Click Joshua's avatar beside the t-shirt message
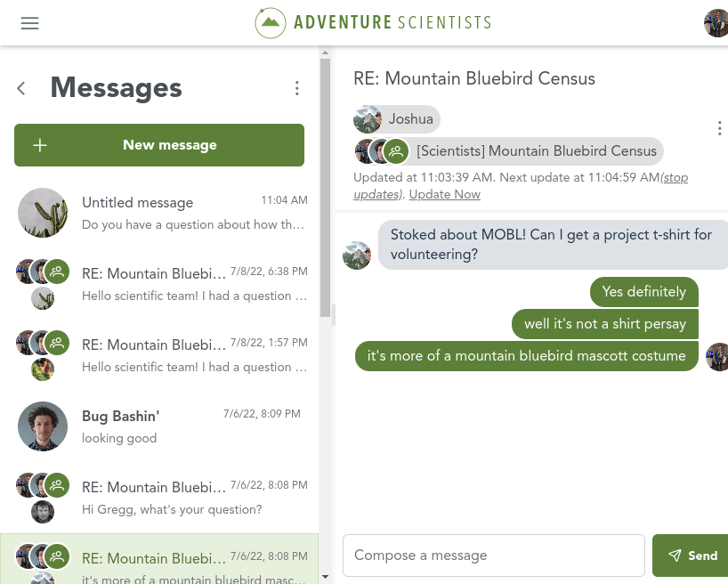The height and width of the screenshot is (584, 728). 357,255
